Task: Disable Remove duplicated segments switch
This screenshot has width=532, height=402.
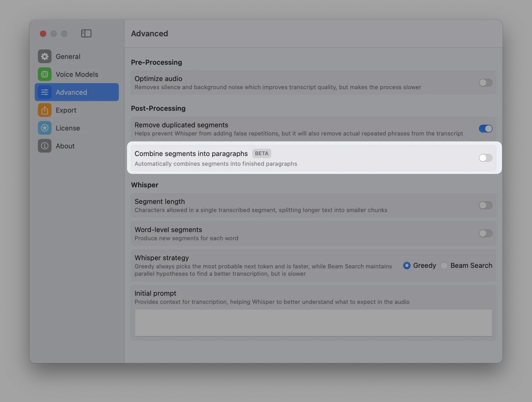Action: (x=485, y=128)
